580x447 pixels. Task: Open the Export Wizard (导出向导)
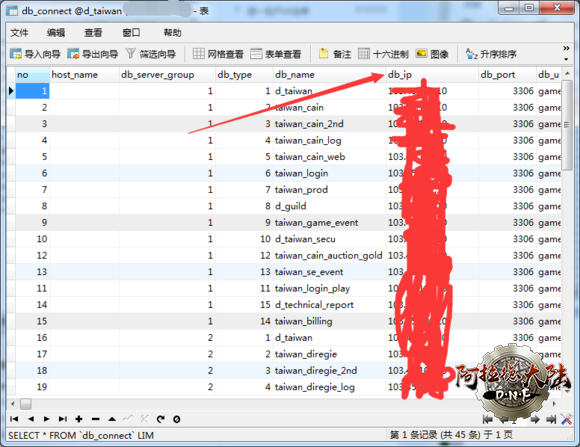92,54
